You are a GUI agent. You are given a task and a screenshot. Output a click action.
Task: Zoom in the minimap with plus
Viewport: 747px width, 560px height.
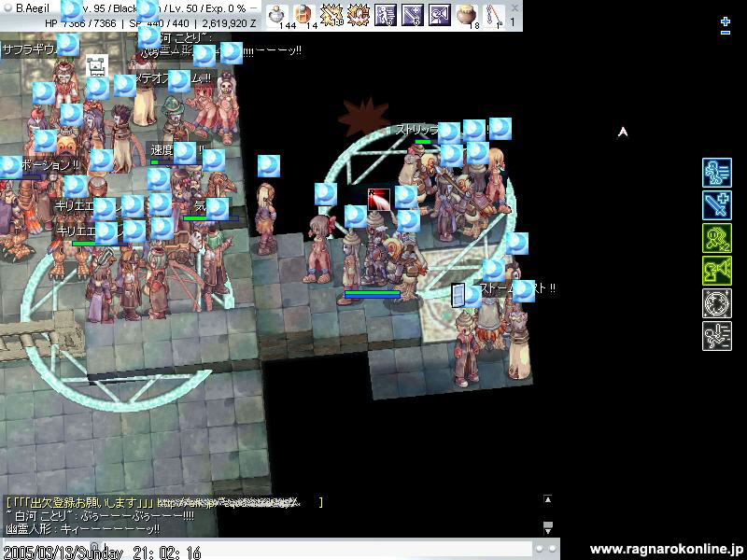coord(726,21)
